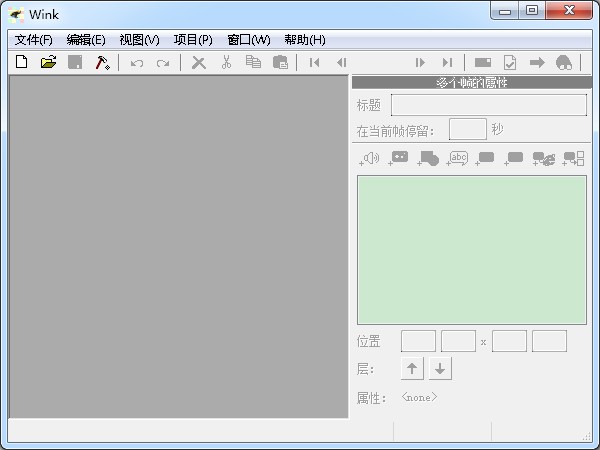Click the 标题 title input field

coord(488,105)
